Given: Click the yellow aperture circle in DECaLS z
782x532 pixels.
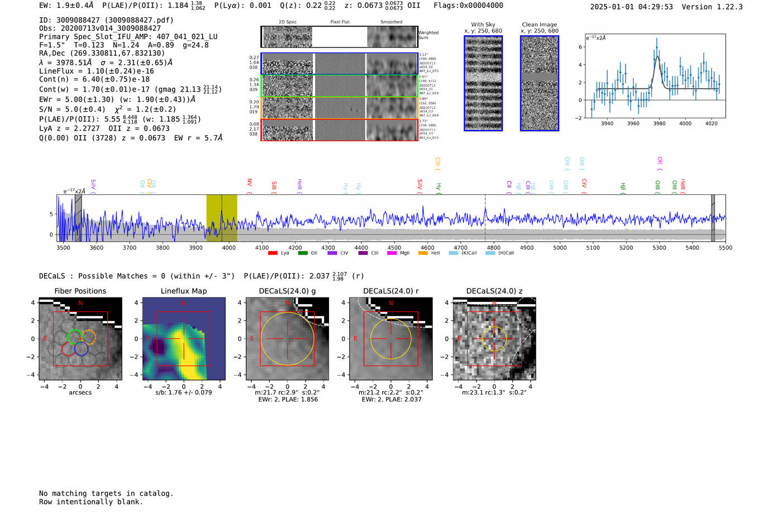Looking at the screenshot, I should point(494,339).
